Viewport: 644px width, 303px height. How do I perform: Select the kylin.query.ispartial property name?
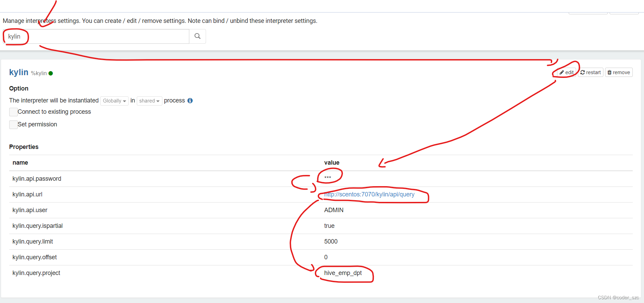(38, 226)
